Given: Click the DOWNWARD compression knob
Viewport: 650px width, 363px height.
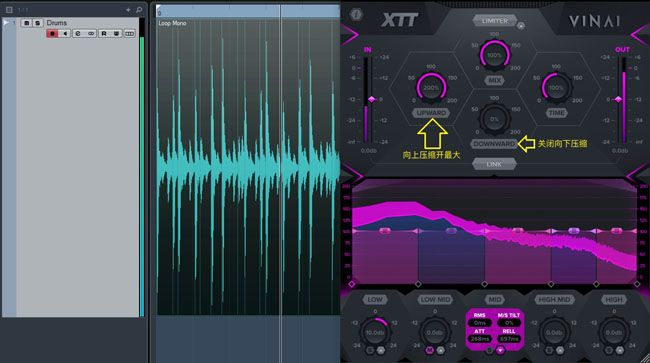Looking at the screenshot, I should pyautogui.click(x=494, y=119).
